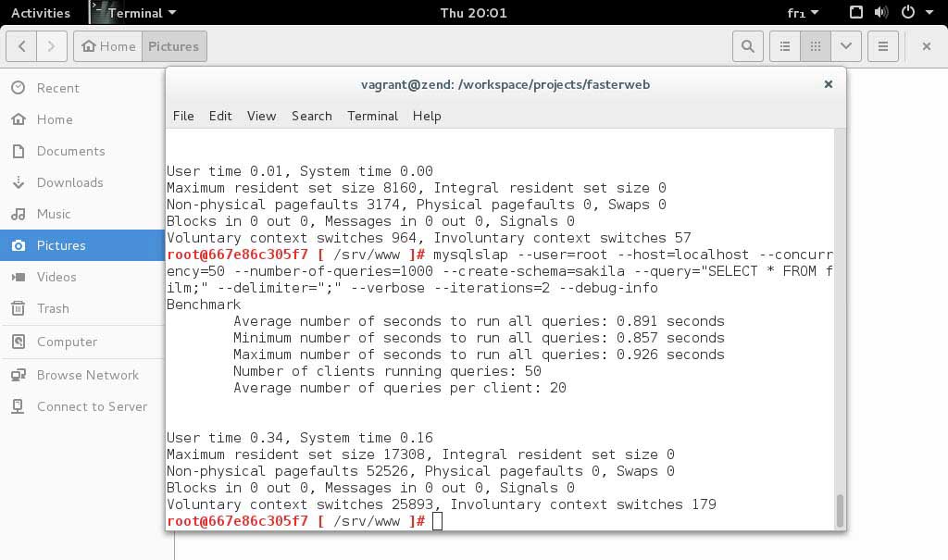
Task: Click the Music note icon
Action: (19, 214)
